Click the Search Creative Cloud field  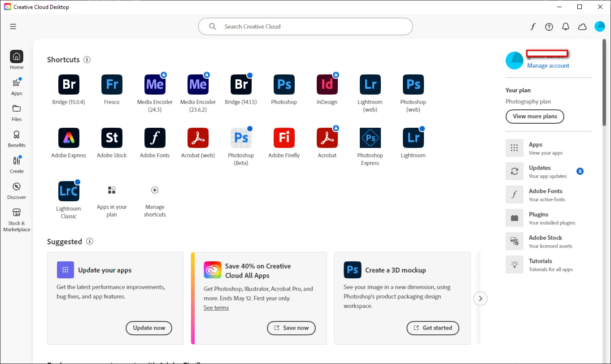point(305,26)
